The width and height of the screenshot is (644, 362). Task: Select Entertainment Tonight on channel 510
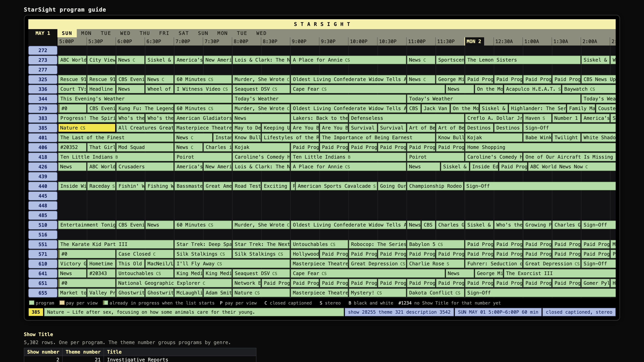tap(87, 225)
